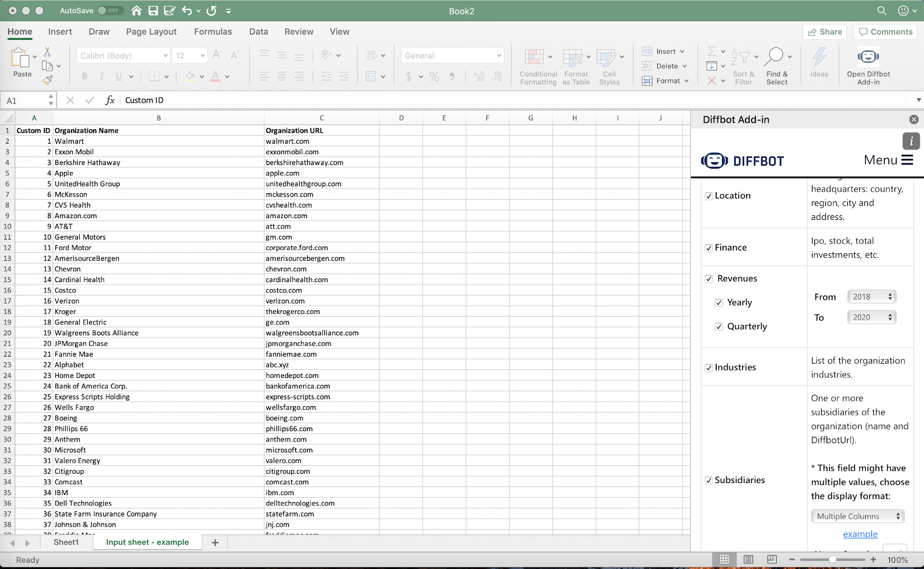
Task: Open the search magnifier in title bar
Action: point(882,10)
